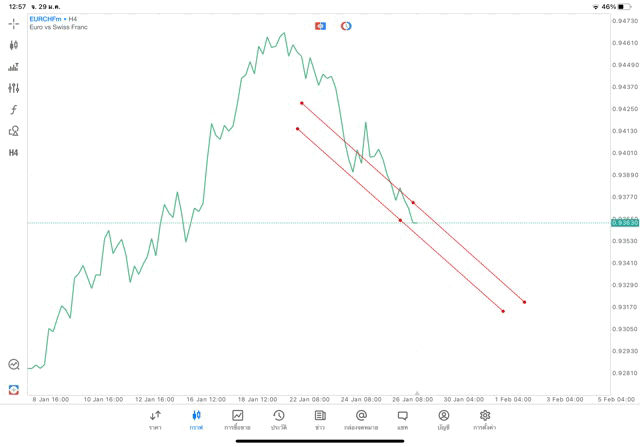The width and height of the screenshot is (640, 447).
Task: Open chart type candlestick icon in sidebar
Action: click(13, 45)
